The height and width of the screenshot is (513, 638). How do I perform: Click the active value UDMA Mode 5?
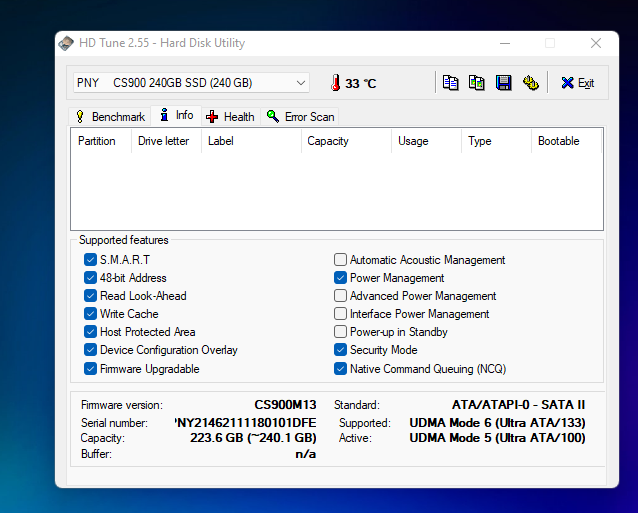point(497,438)
